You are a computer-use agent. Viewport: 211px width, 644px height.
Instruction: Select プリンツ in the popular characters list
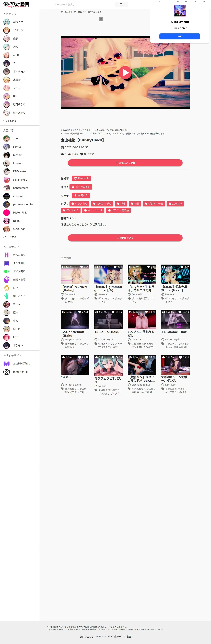point(18,30)
